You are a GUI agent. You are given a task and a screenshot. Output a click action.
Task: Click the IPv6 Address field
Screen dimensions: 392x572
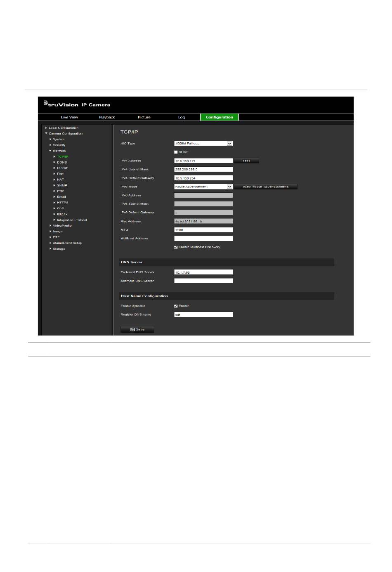coord(203,195)
